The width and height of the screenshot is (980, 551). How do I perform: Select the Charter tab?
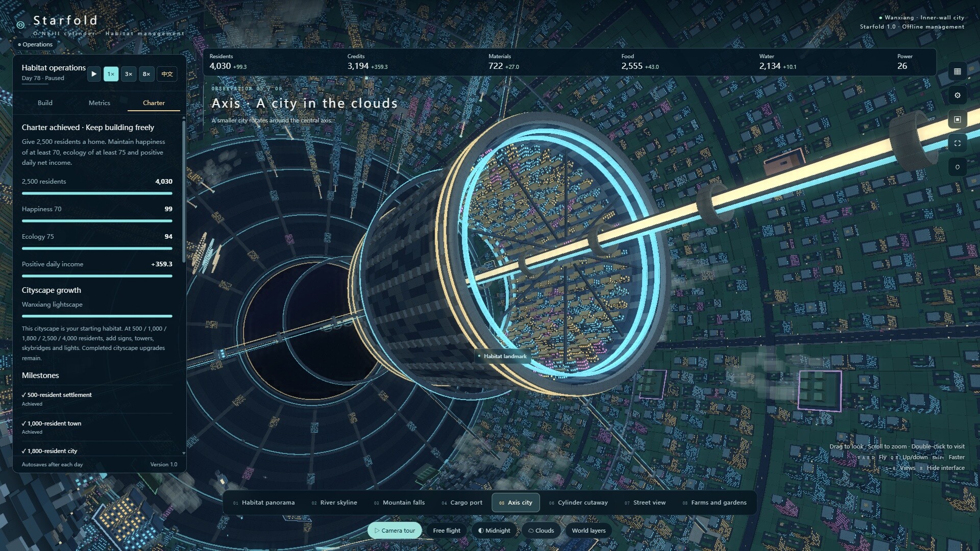[154, 103]
